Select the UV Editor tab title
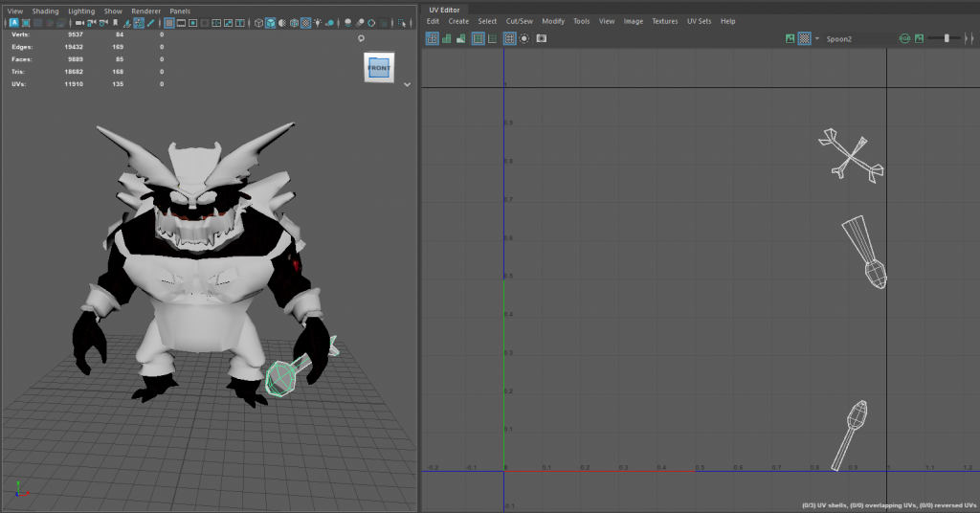Viewport: 980px width, 513px height. (x=444, y=10)
